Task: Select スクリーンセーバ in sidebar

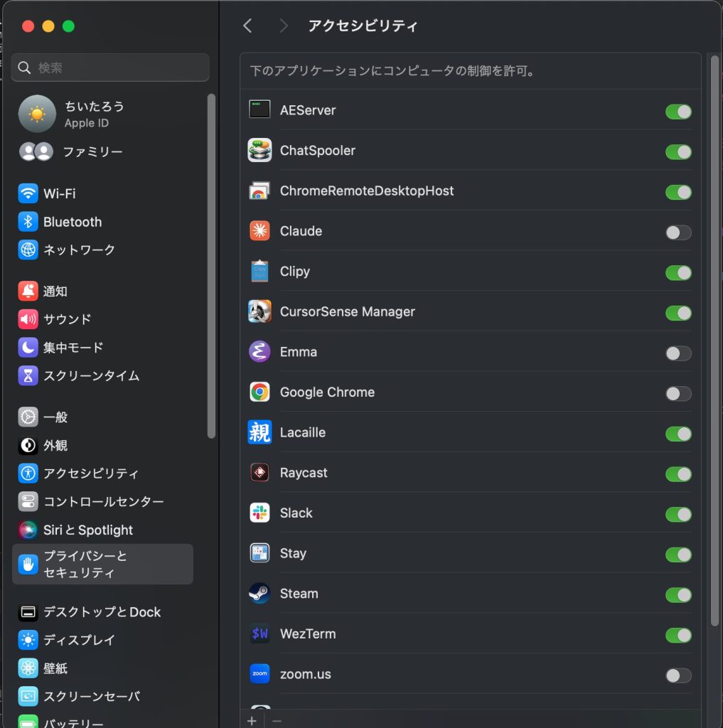Action: click(x=102, y=696)
